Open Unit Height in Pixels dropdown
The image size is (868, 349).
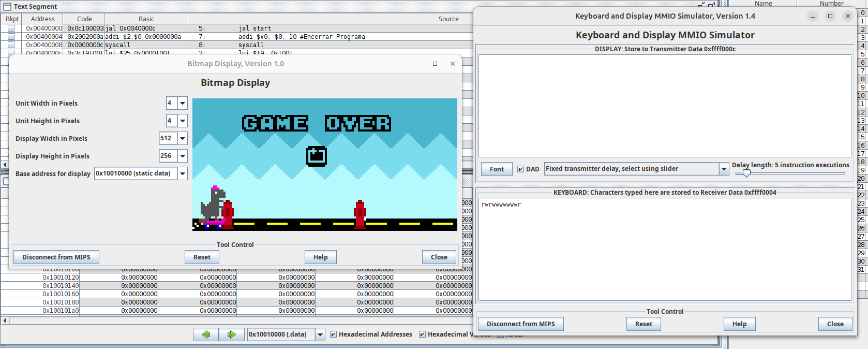pyautogui.click(x=183, y=121)
